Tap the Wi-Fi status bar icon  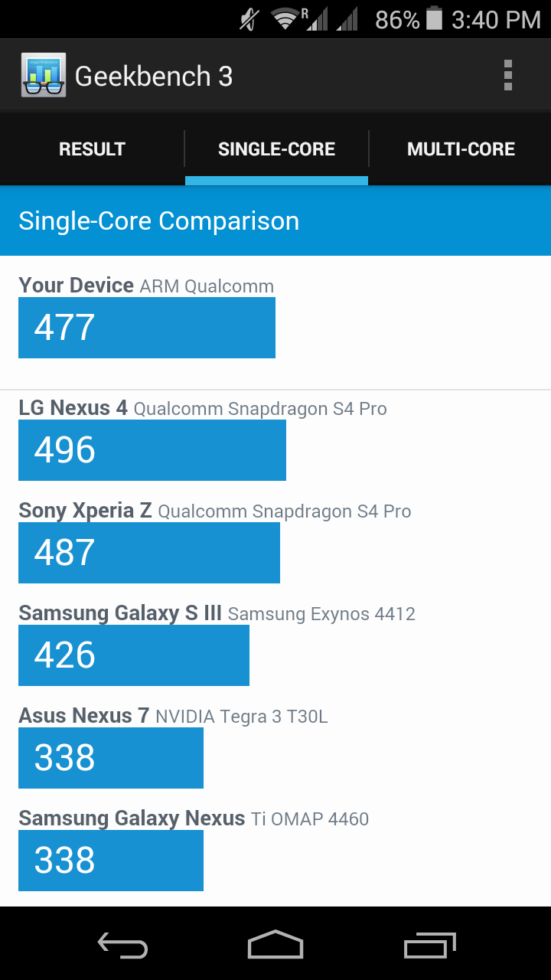(285, 19)
